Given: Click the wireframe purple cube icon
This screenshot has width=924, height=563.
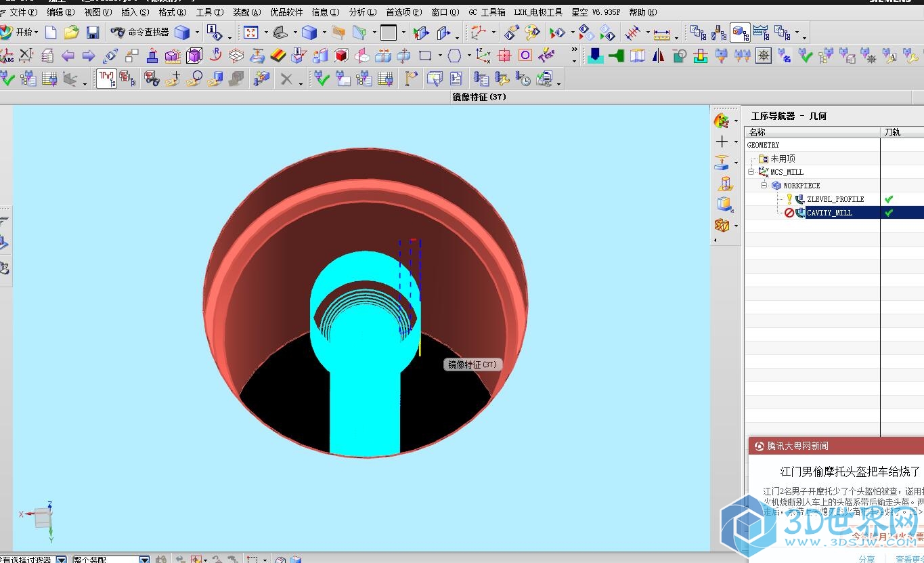Looking at the screenshot, I should (194, 56).
